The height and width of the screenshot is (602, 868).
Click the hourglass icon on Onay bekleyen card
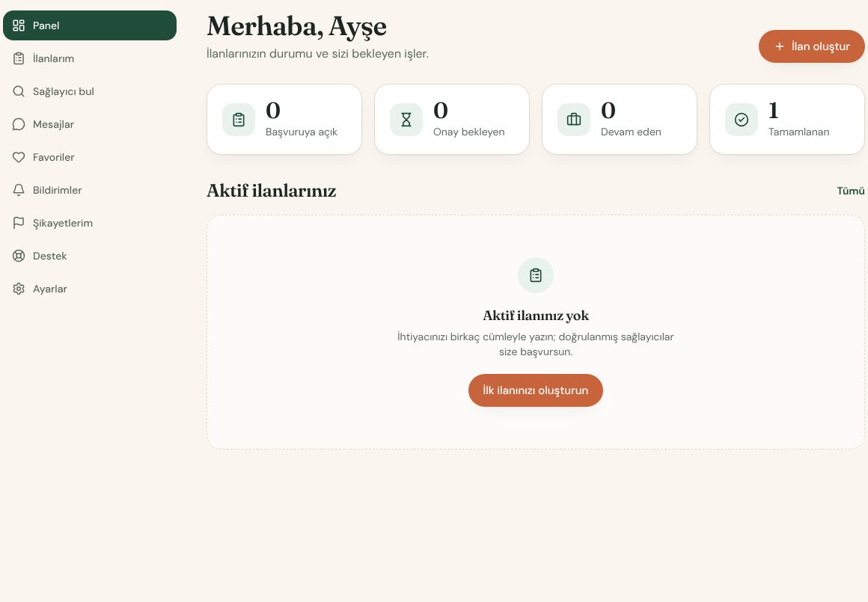pos(406,120)
